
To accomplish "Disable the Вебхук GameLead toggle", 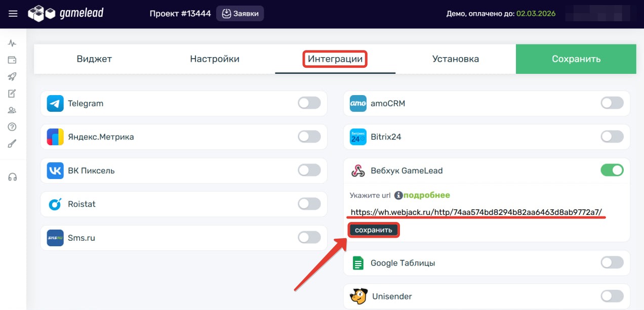I will tap(612, 170).
